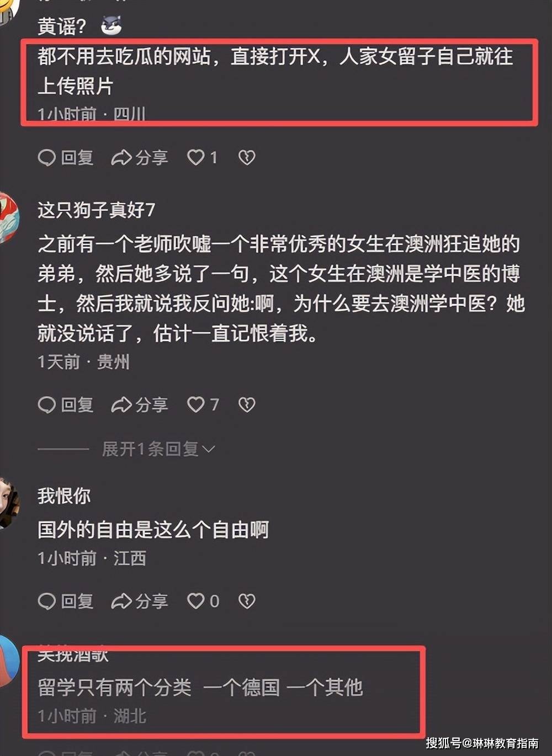Share 我恨你's comment from 江西
Image resolution: width=552 pixels, height=756 pixels.
coord(140,601)
